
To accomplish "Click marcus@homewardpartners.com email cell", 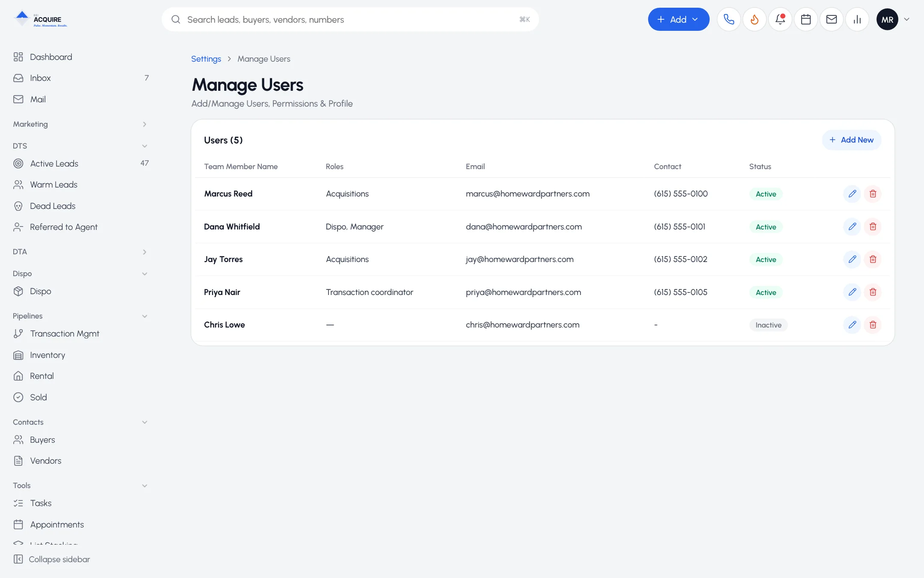I will (527, 194).
